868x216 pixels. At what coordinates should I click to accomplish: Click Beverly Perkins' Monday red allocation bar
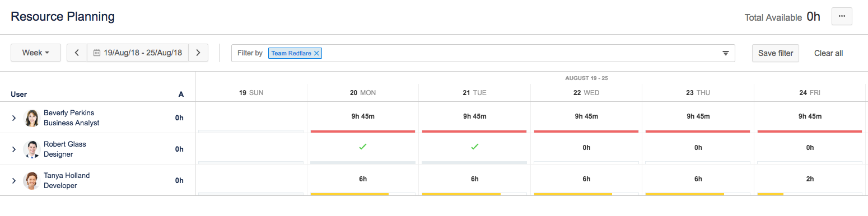363,131
